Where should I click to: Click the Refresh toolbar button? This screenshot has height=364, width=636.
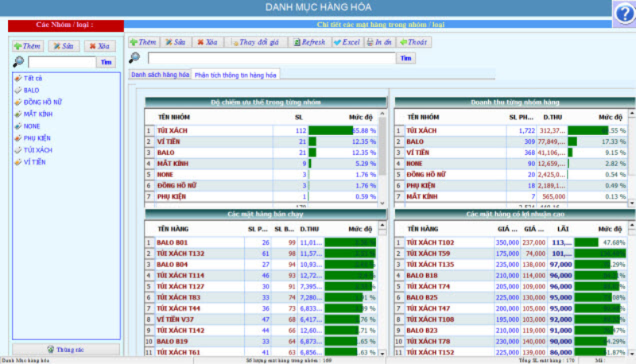308,41
